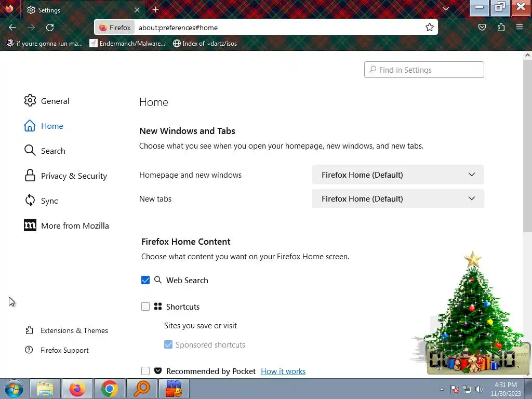Click the Firefox taskbar icon
This screenshot has height=399, width=532.
coord(77,389)
